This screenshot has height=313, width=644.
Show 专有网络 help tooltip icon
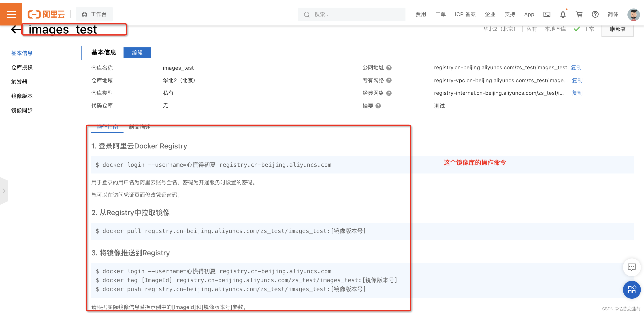coord(389,80)
